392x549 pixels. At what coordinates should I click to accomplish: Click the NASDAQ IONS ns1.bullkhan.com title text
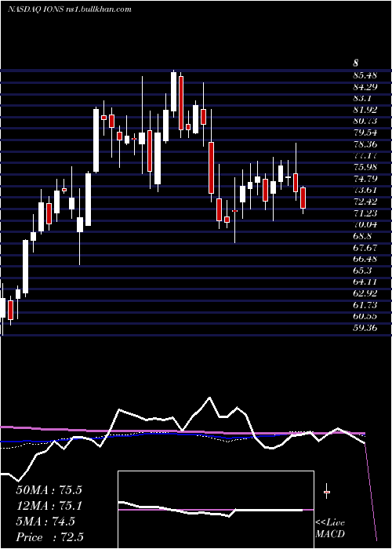(69, 9)
